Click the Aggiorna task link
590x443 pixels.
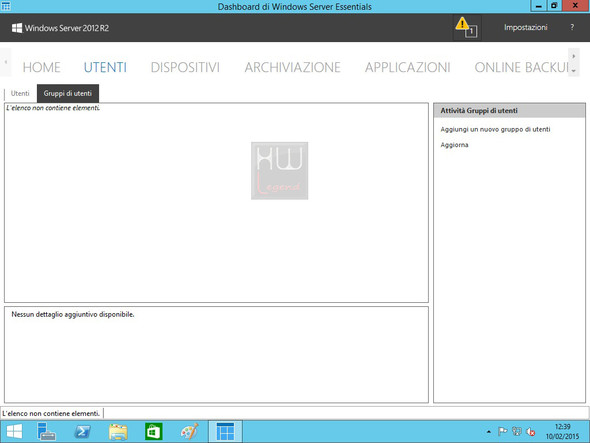(454, 145)
